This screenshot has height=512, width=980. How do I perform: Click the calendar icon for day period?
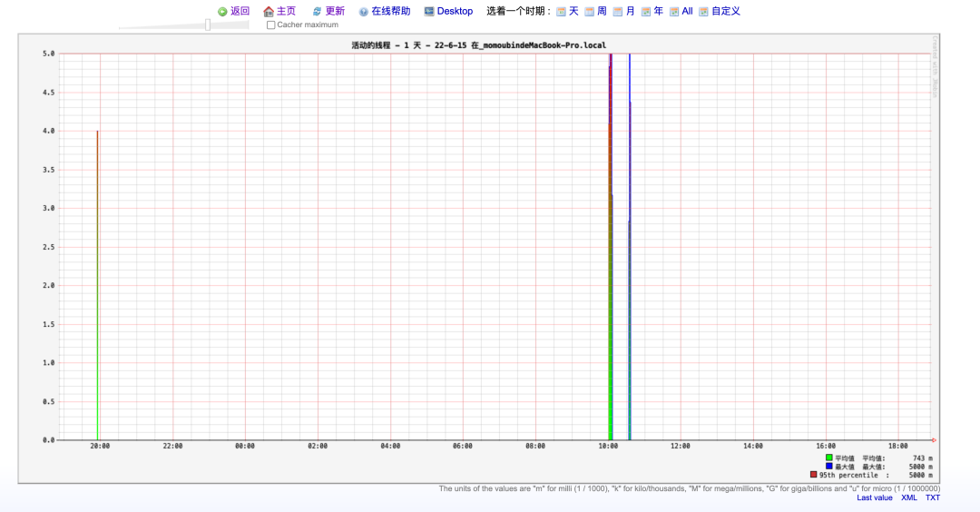[562, 12]
